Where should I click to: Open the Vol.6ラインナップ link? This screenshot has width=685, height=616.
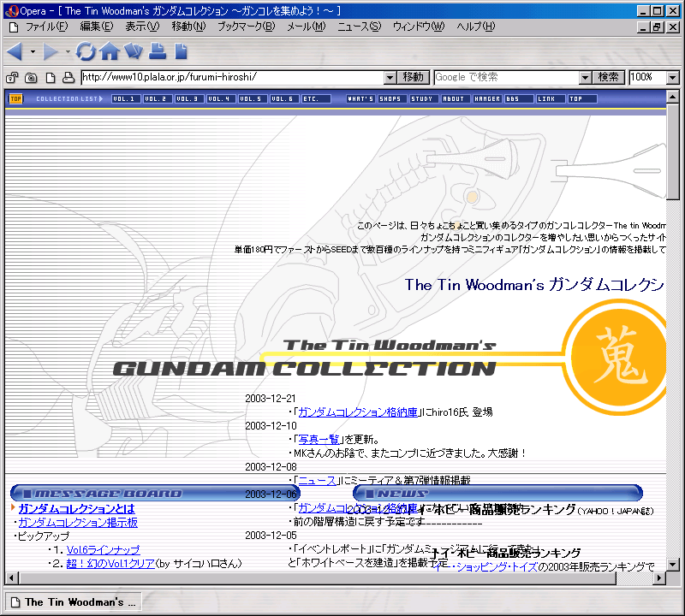pyautogui.click(x=103, y=549)
